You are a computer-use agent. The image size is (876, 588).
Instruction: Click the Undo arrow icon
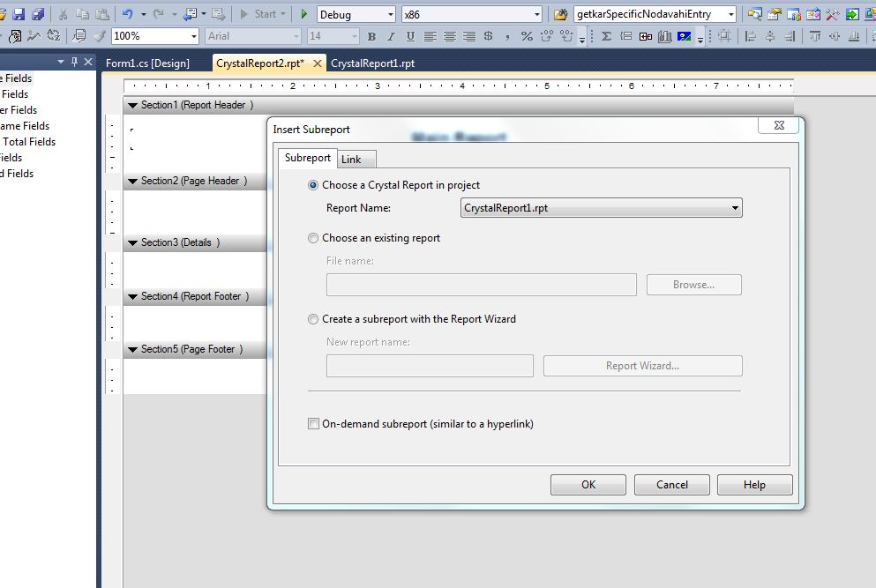tap(127, 14)
